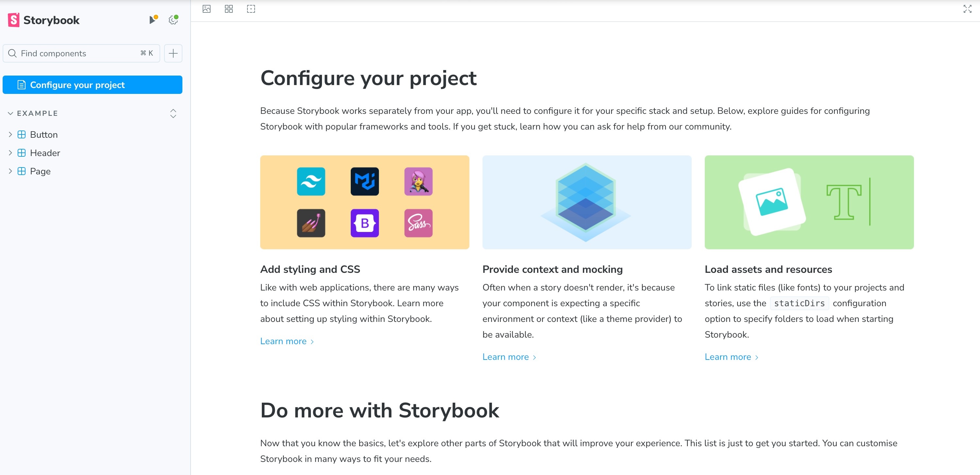Select the image toolbar icon in the canvas toolbar
Image resolution: width=980 pixels, height=475 pixels.
[207, 9]
